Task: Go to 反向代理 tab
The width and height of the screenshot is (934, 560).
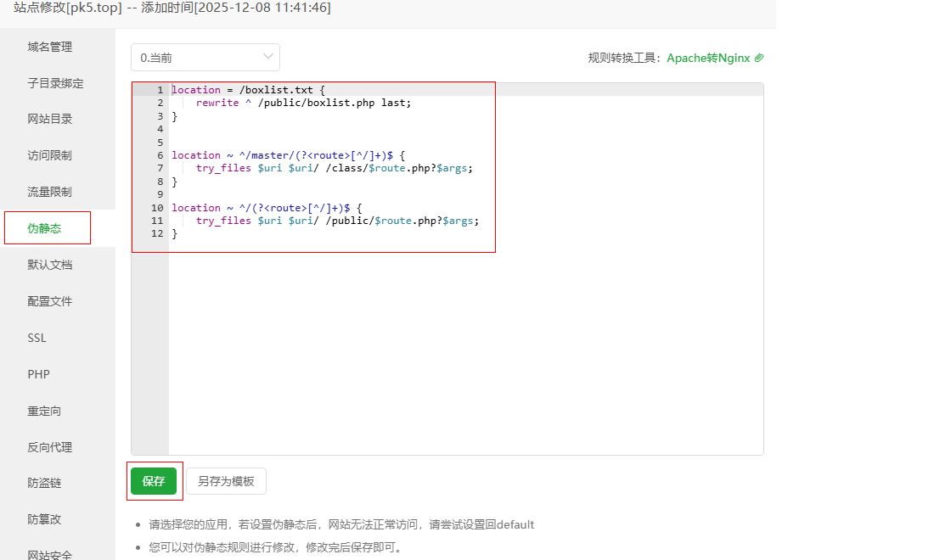Action: pos(50,447)
